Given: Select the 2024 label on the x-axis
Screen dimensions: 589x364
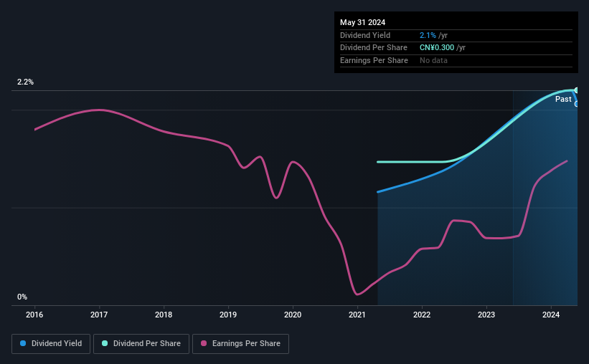Looking at the screenshot, I should 551,315.
